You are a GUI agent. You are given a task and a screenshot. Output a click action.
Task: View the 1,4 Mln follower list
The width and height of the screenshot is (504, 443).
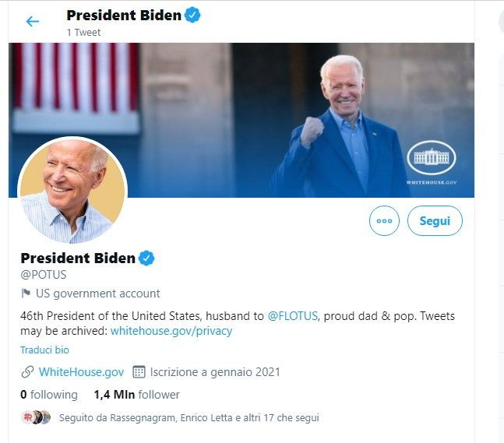[x=136, y=395]
